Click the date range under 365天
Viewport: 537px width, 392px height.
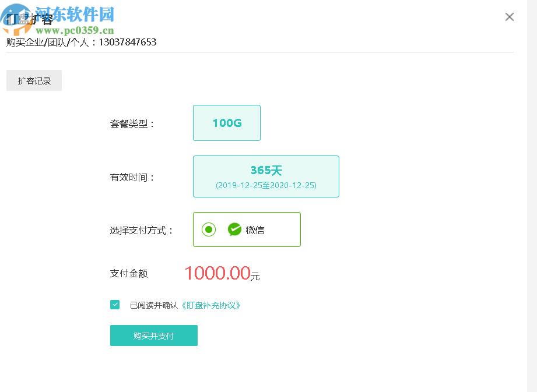[266, 186]
